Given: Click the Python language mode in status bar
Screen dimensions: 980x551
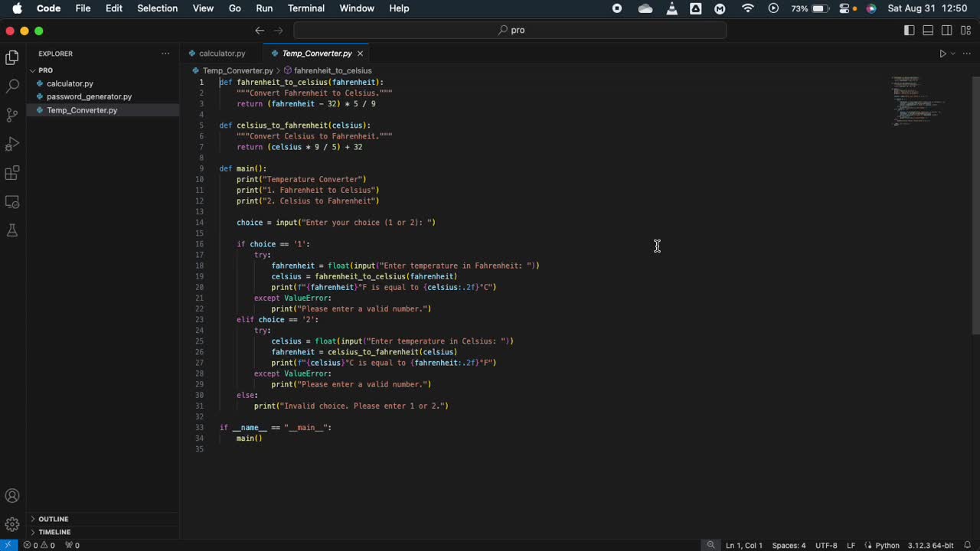Looking at the screenshot, I should coord(887,546).
